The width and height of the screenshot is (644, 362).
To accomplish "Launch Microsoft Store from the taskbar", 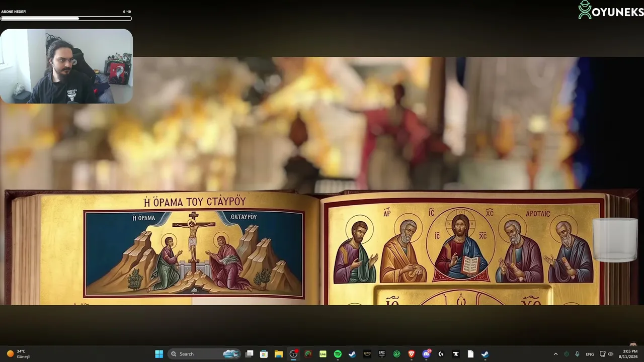I will click(x=264, y=354).
